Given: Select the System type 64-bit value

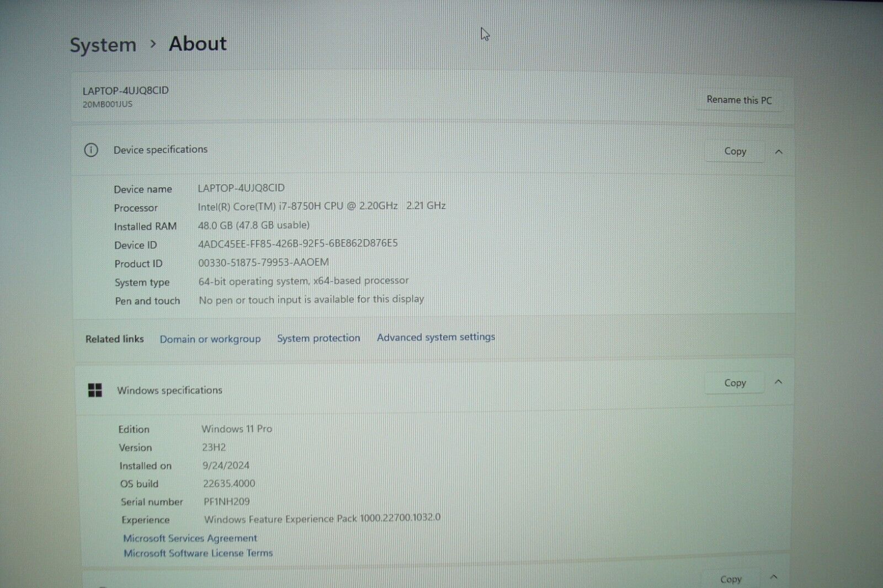Looking at the screenshot, I should point(304,281).
